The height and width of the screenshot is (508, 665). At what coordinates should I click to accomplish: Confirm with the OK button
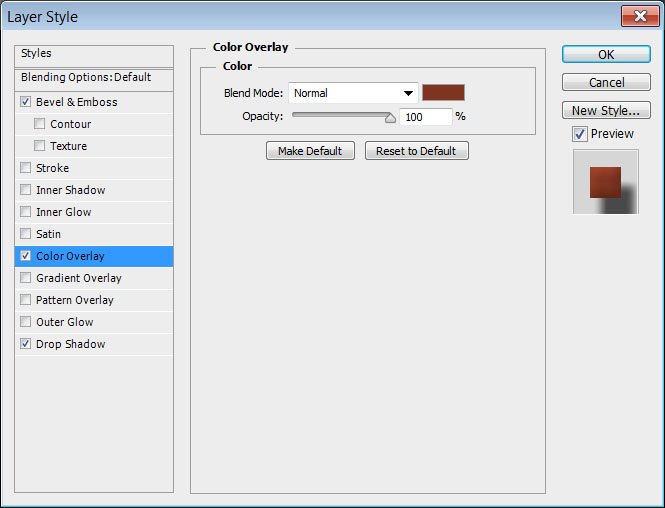606,54
